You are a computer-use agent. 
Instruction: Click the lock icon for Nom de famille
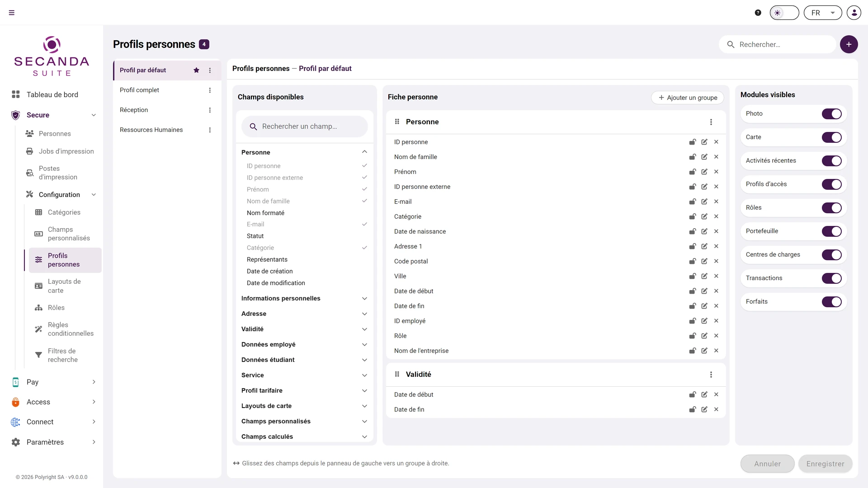pos(692,157)
